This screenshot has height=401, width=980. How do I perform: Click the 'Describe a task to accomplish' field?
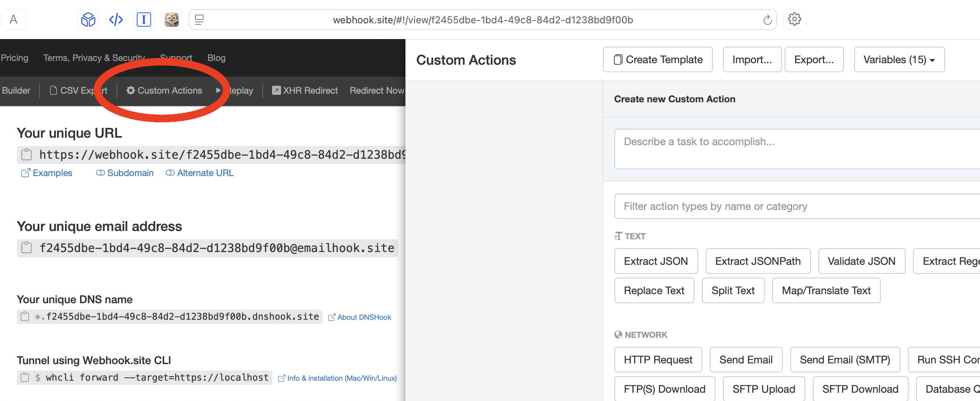797,149
